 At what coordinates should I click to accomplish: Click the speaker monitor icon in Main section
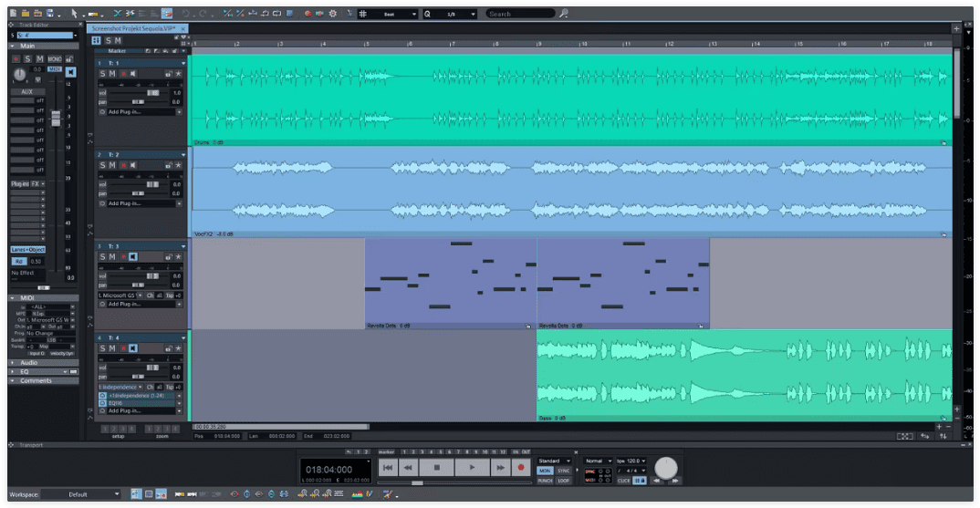[70, 72]
